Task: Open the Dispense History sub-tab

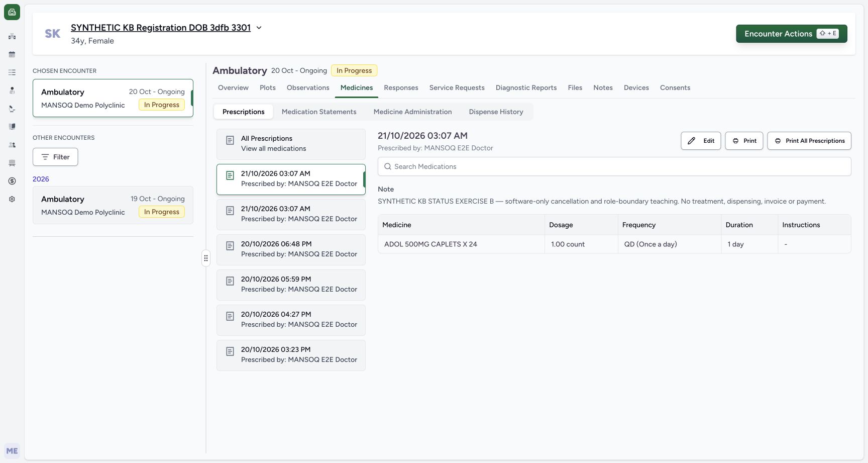Action: point(496,112)
